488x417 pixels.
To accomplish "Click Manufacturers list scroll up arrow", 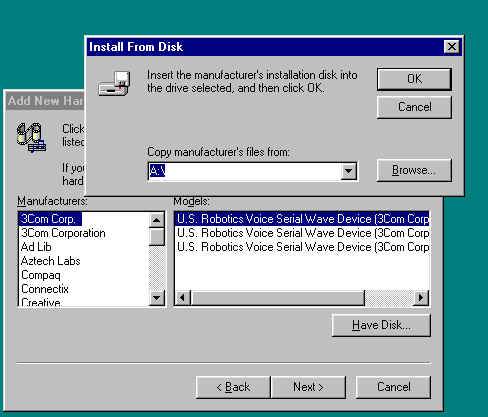I will [156, 220].
